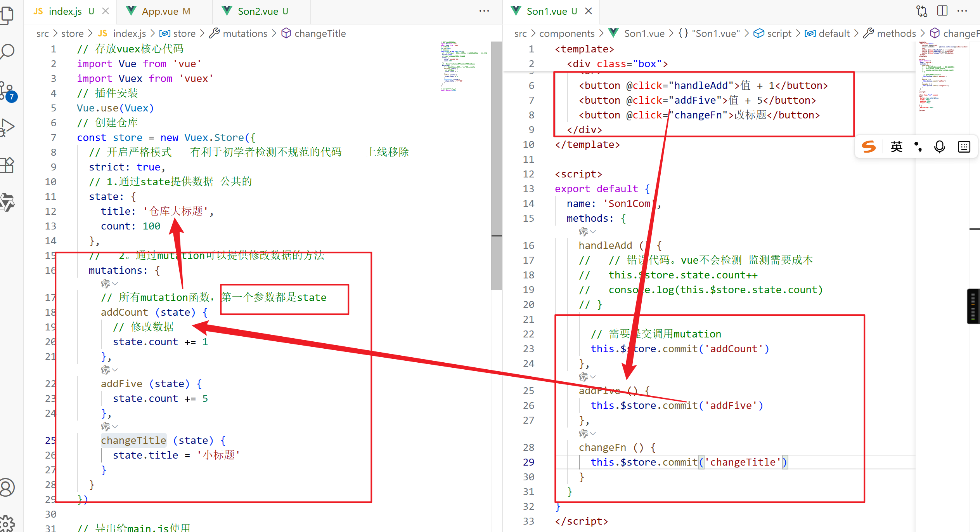The image size is (980, 532).
Task: Click the split editor right icon
Action: (x=942, y=11)
